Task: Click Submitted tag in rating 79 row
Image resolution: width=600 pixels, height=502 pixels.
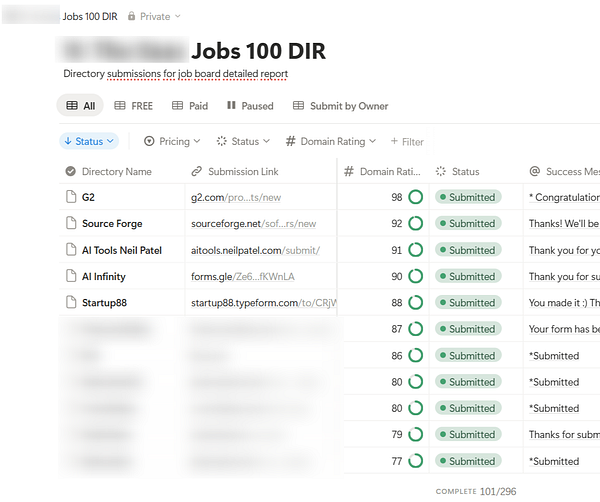Action: tap(468, 434)
